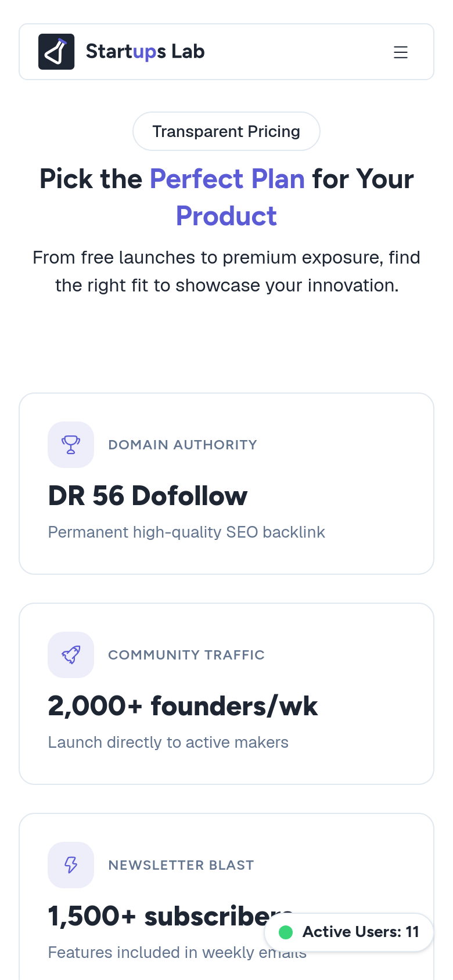Click the Community Traffic label
453x980 pixels.
tap(186, 655)
